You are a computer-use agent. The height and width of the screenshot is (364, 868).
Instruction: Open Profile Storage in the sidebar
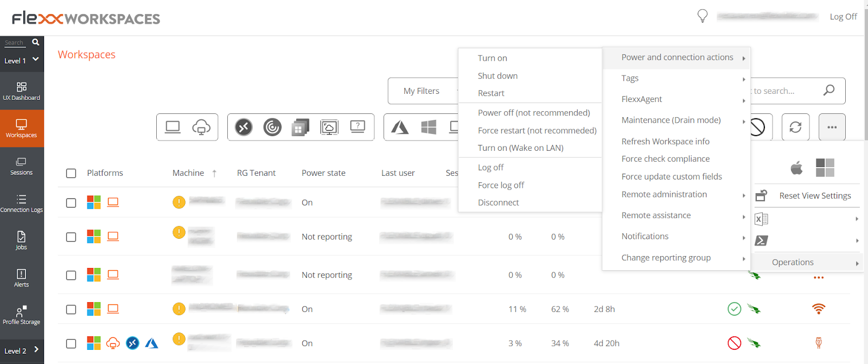pyautogui.click(x=22, y=315)
